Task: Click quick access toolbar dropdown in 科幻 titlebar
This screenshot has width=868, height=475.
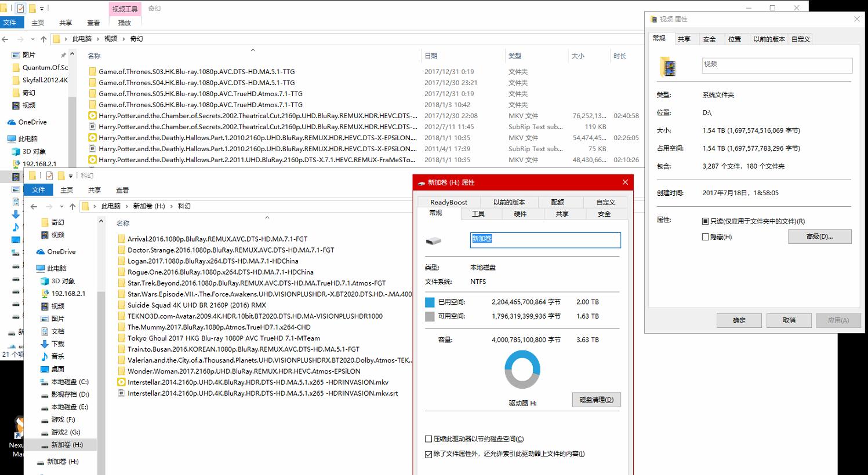Action: point(71,176)
